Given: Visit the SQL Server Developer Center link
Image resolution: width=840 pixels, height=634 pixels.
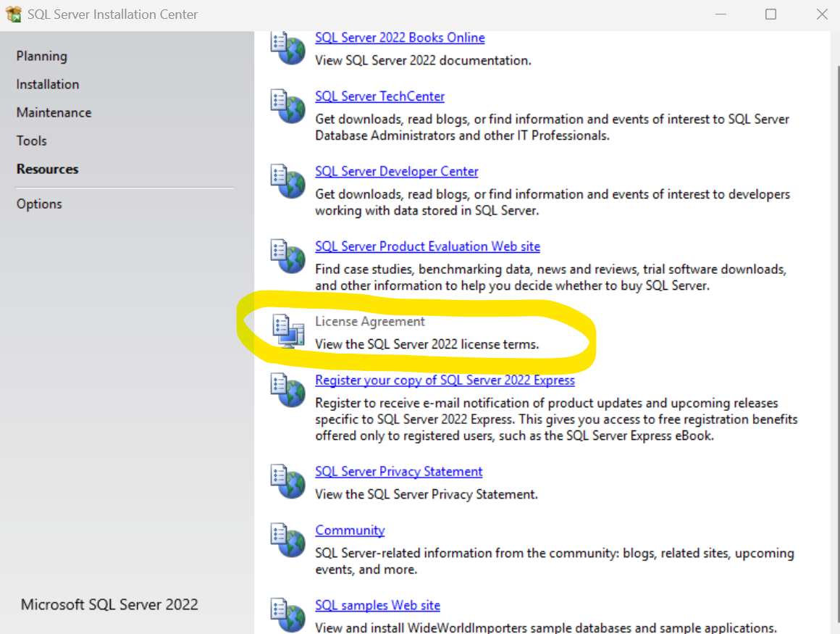Looking at the screenshot, I should pos(396,172).
